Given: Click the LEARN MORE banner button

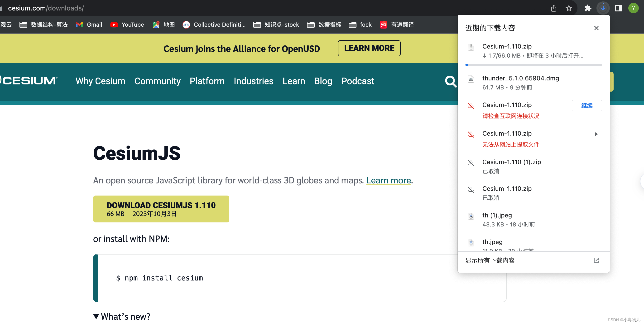Looking at the screenshot, I should tap(369, 48).
